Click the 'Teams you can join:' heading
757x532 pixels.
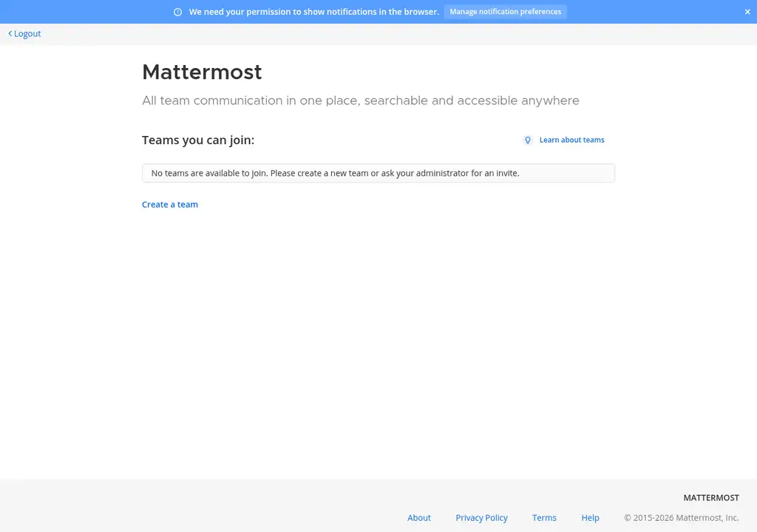coord(198,140)
